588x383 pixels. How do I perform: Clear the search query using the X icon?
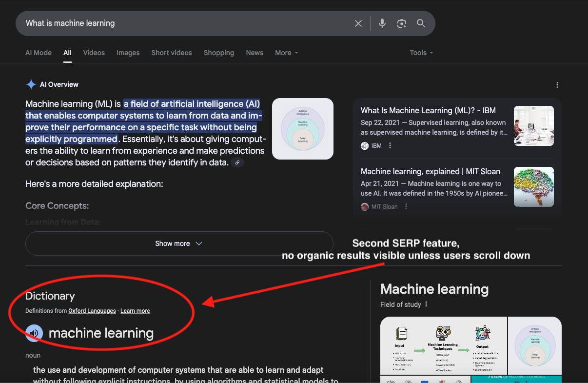click(x=358, y=23)
